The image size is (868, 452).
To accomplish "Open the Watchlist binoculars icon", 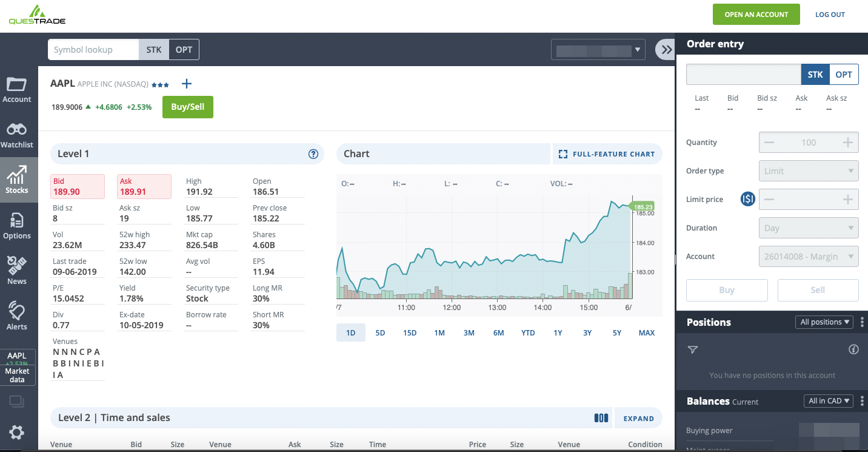I will [x=17, y=129].
